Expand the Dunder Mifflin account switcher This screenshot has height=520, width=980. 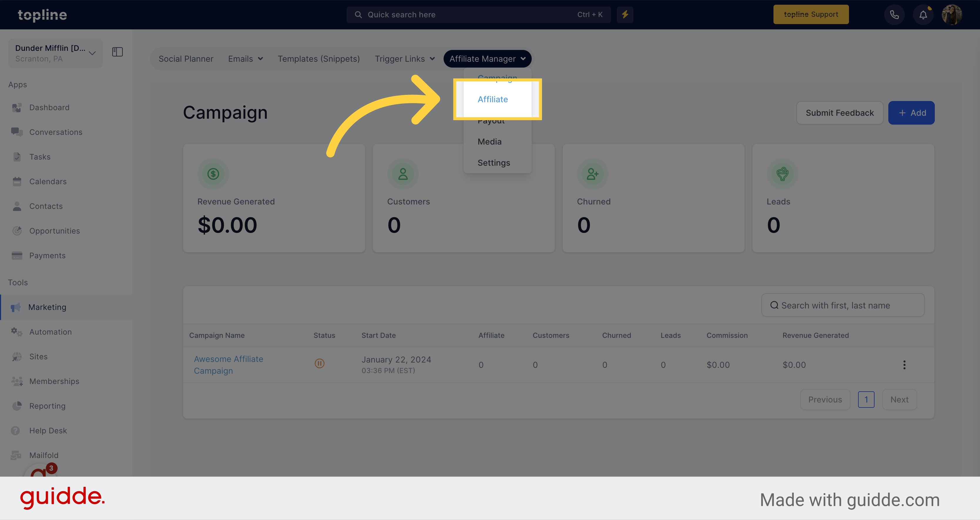[x=56, y=53]
